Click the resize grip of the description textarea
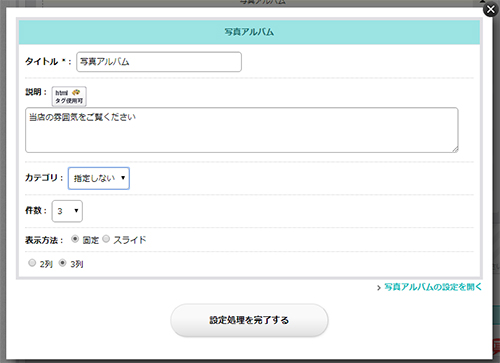Image resolution: width=500 pixels, height=363 pixels. pos(455,149)
